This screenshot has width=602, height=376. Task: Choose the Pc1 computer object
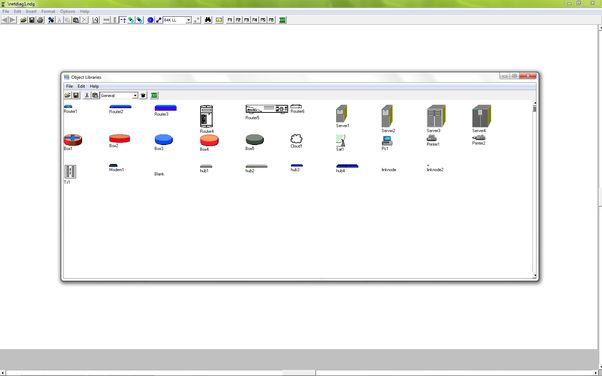(x=387, y=141)
